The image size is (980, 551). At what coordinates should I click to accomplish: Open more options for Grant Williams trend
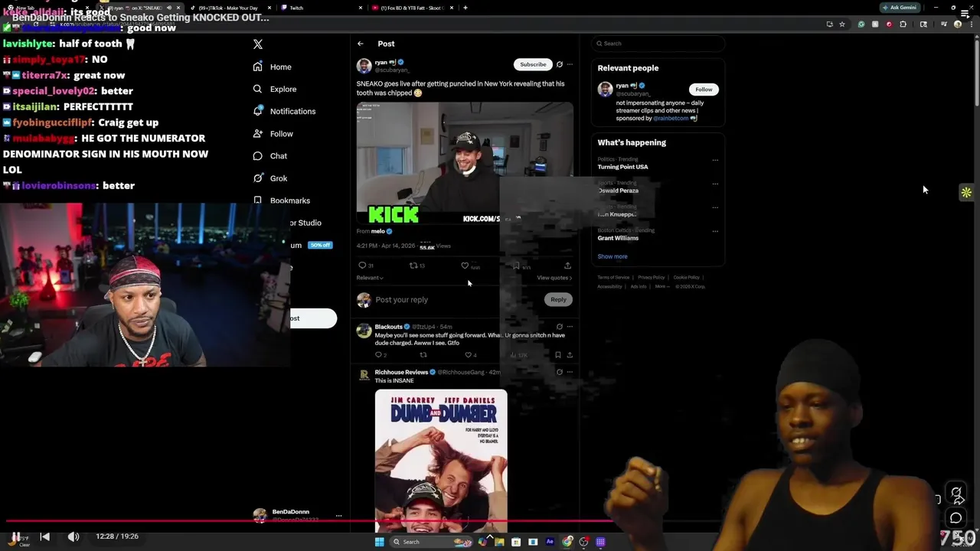pos(715,231)
